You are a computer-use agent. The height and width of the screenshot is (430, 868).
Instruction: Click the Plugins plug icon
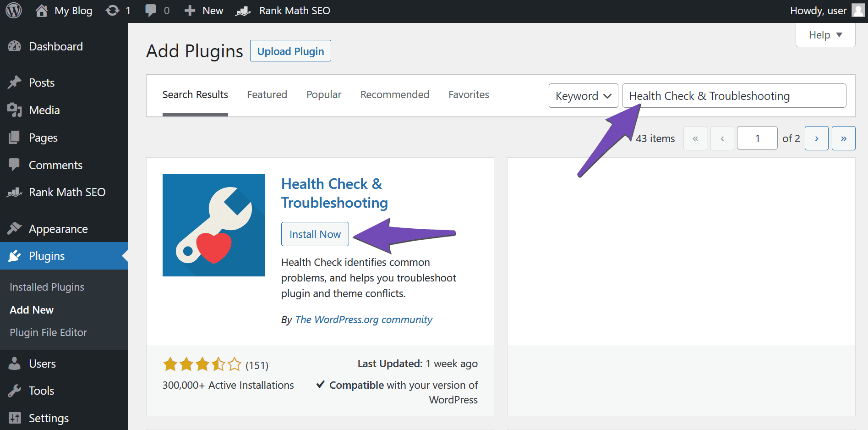(15, 256)
